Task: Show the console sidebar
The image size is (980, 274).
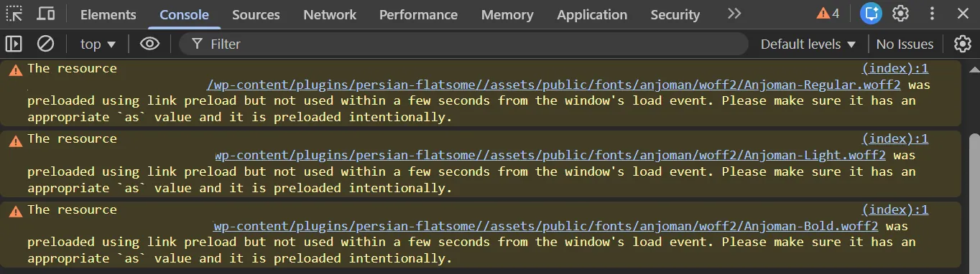Action: tap(14, 44)
